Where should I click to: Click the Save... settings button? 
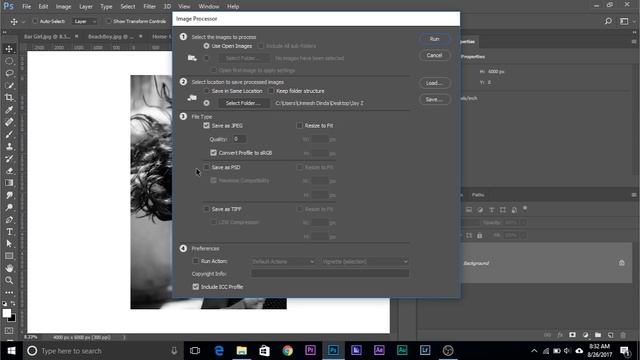[434, 99]
